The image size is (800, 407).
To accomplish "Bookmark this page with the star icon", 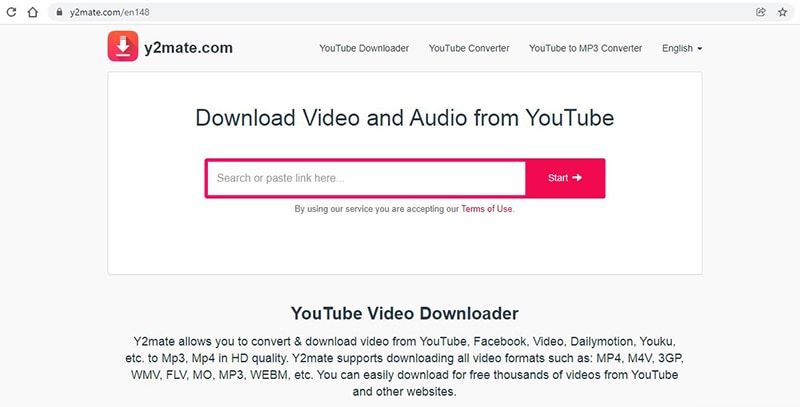I will pos(783,12).
